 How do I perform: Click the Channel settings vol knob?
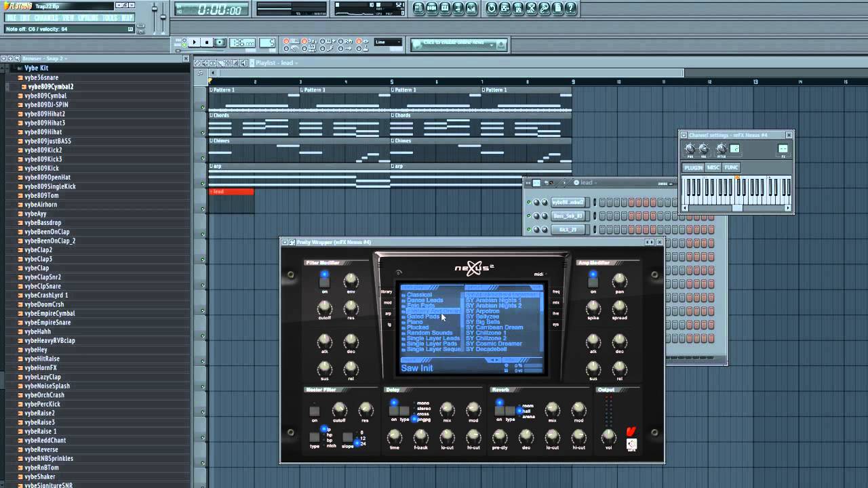(703, 148)
